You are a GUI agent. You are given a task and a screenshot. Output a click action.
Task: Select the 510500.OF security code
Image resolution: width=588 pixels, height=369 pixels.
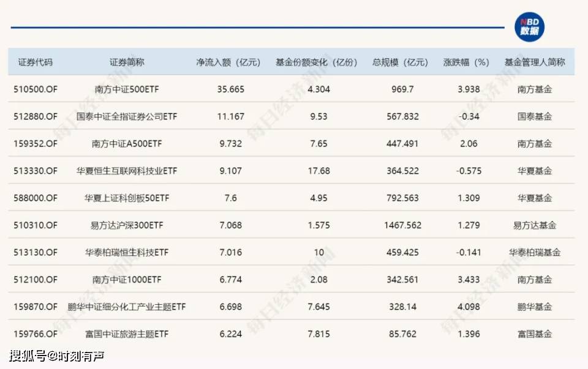[35, 89]
